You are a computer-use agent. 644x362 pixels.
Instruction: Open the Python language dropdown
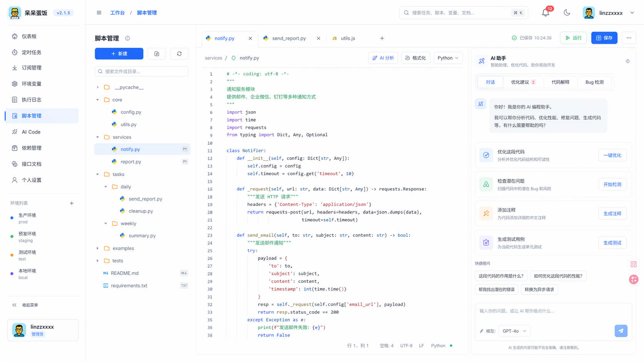click(448, 58)
